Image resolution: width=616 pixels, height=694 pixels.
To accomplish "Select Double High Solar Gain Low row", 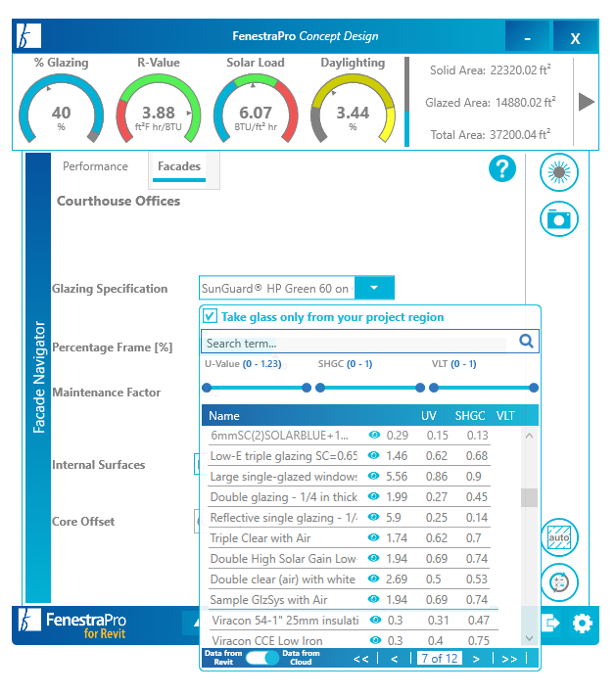I will click(349, 559).
